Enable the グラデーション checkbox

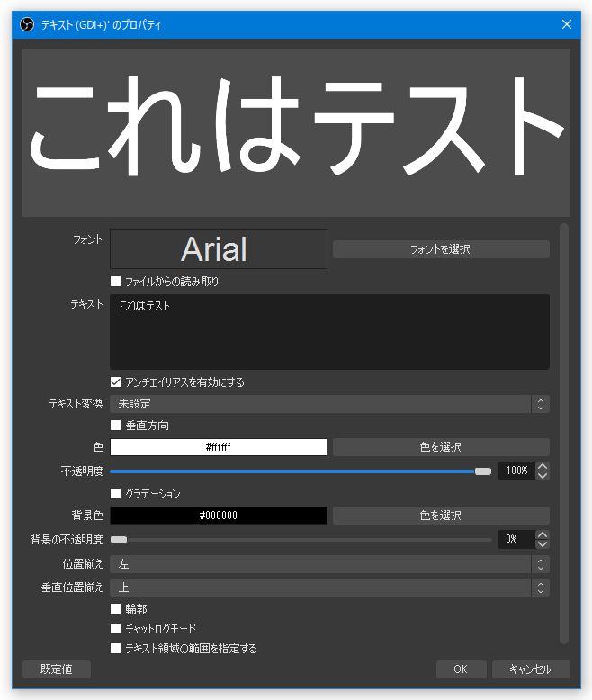(x=116, y=493)
